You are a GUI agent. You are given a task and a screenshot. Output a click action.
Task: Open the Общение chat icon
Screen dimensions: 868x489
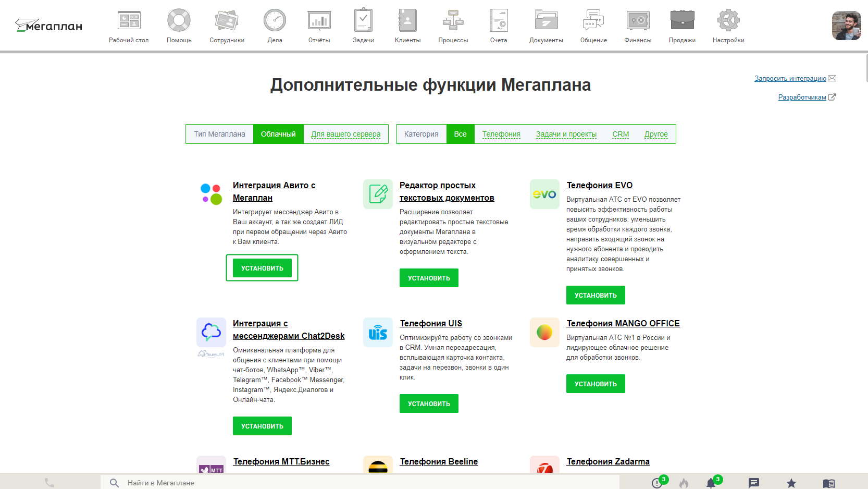593,21
